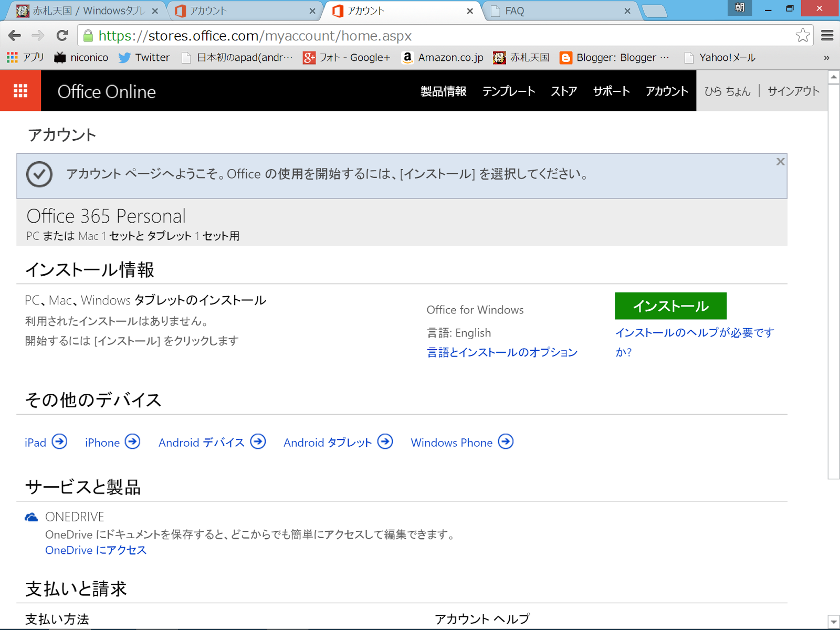The image size is (840, 630).
Task: Open the Windows Phone link
Action: [x=451, y=443]
